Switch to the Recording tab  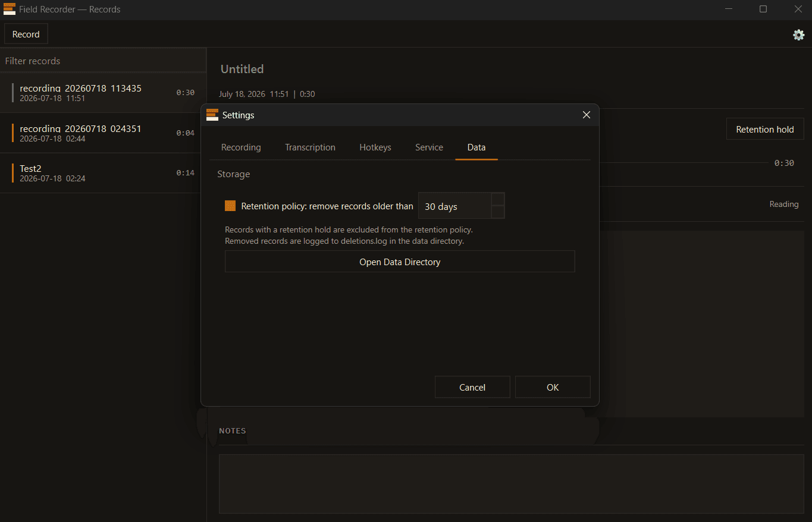(x=241, y=147)
